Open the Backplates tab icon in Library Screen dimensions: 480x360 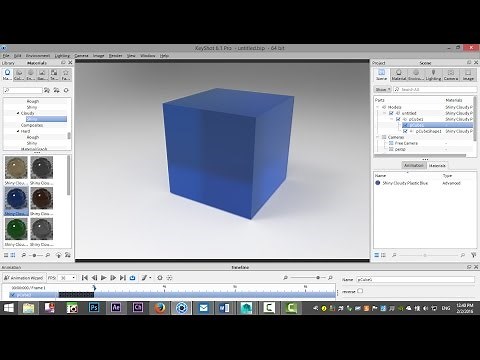42,74
